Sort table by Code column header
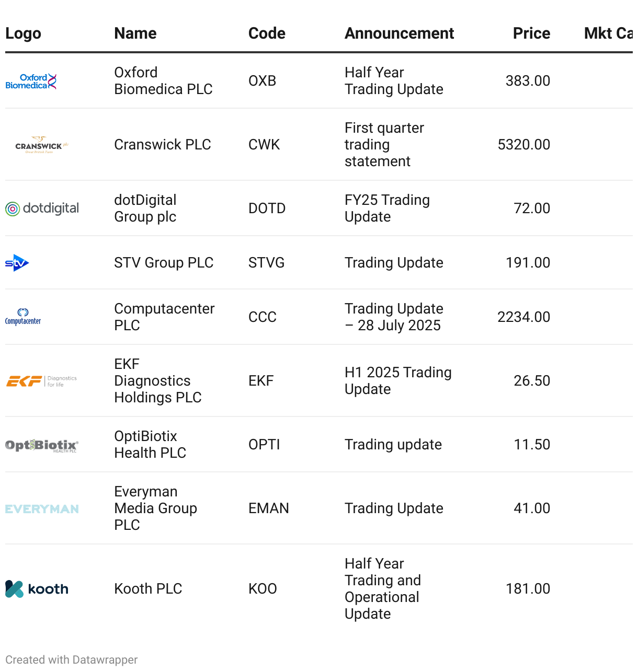 [267, 33]
